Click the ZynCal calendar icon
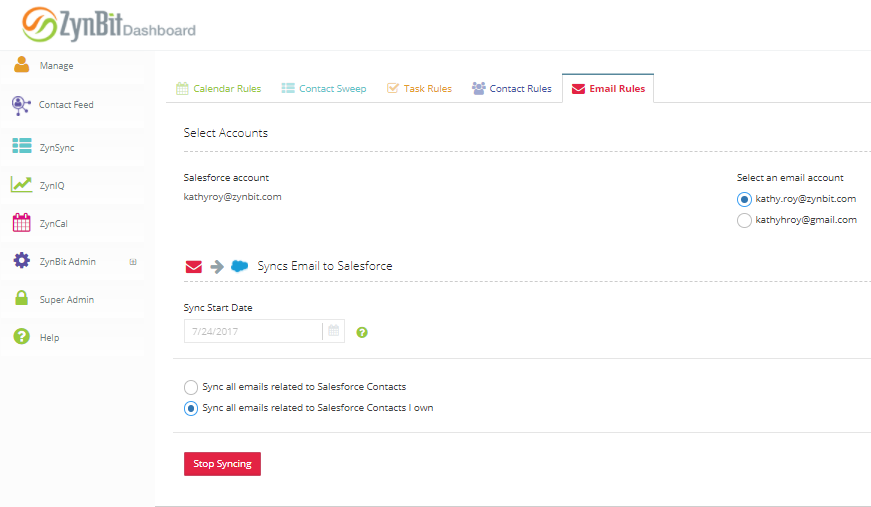The width and height of the screenshot is (871, 507). pyautogui.click(x=22, y=223)
